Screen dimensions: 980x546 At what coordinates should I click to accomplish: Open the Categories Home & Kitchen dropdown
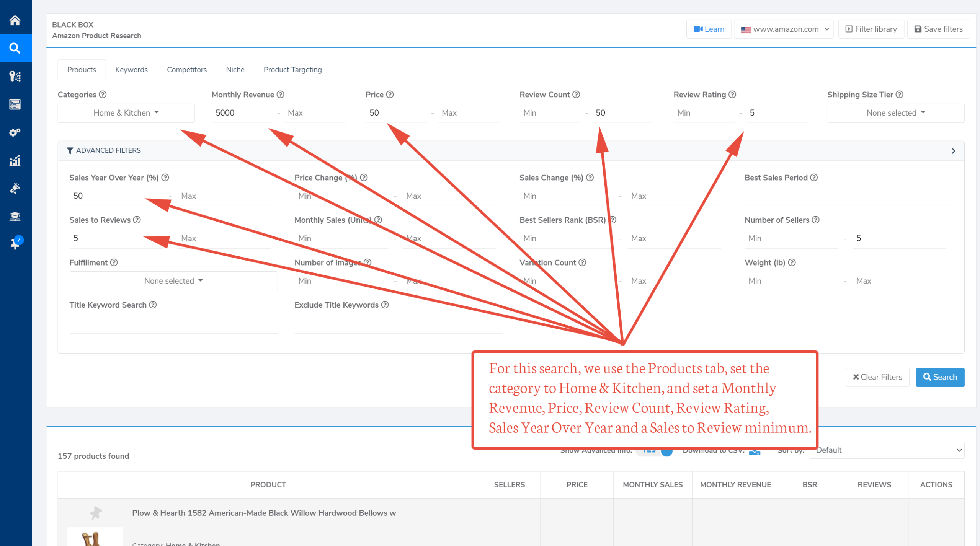tap(126, 113)
